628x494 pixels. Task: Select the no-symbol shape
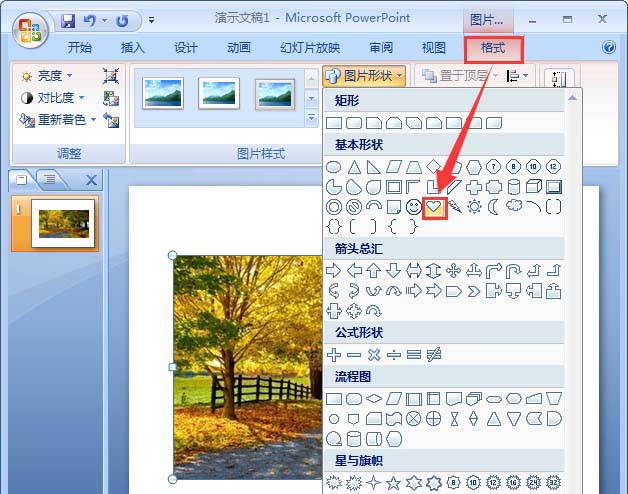(354, 207)
